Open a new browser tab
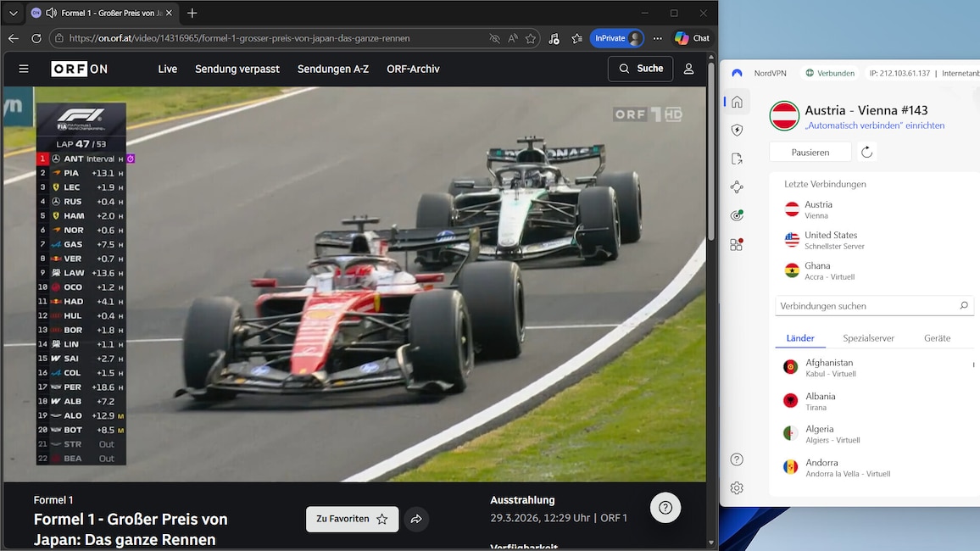 click(192, 13)
